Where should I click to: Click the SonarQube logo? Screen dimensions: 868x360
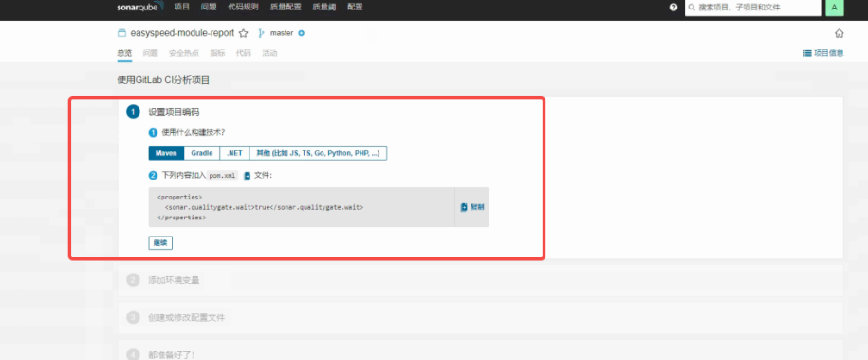pos(140,8)
